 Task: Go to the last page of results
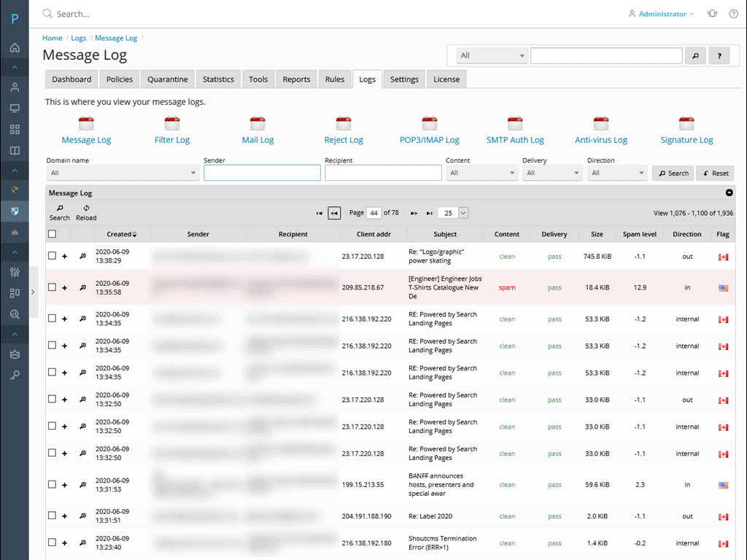click(429, 214)
